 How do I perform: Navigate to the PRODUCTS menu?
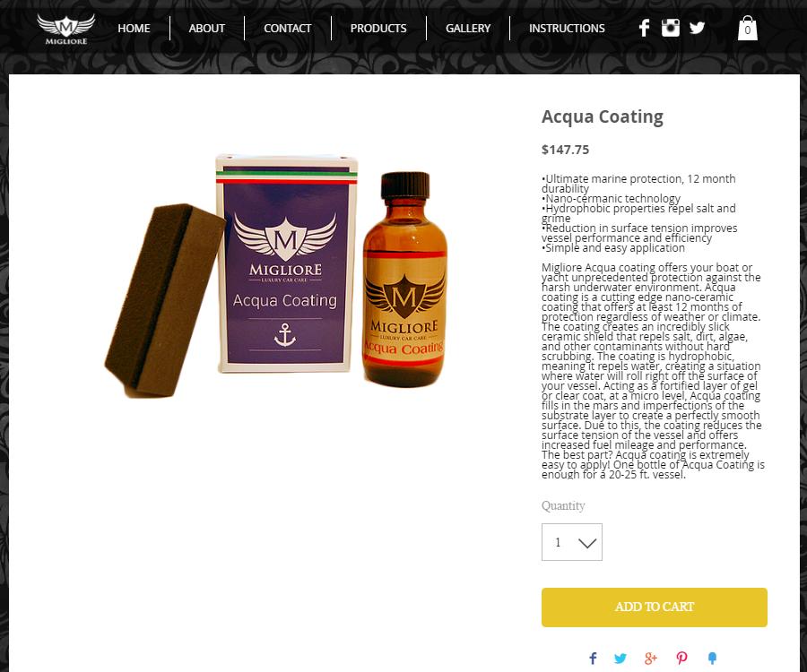click(x=378, y=29)
